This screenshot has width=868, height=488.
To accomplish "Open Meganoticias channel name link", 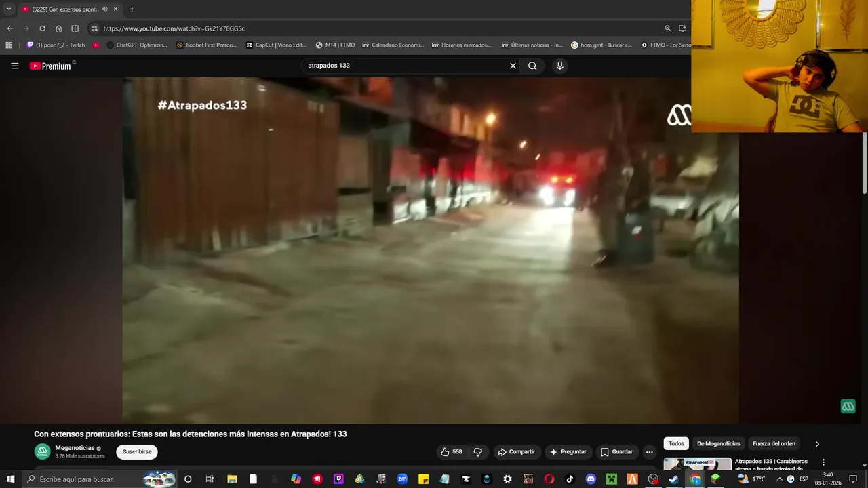I will point(75,448).
